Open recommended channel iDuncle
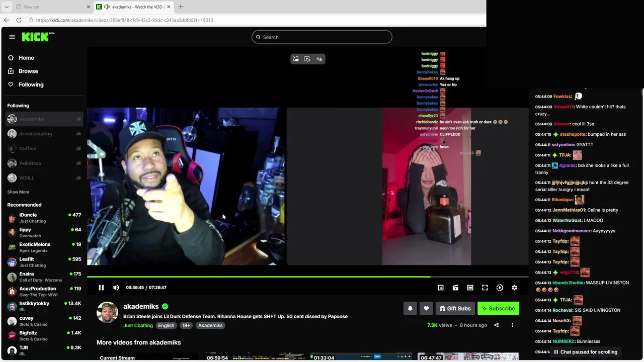The image size is (644, 362). [x=44, y=218]
